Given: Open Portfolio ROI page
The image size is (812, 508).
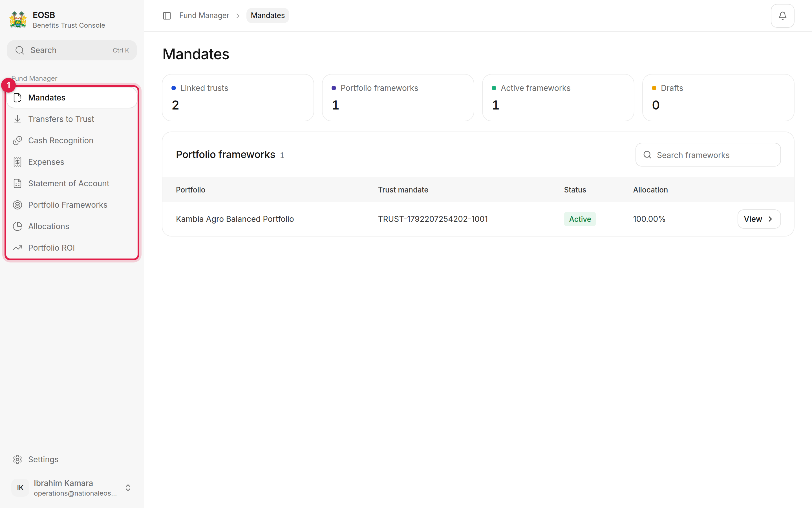Looking at the screenshot, I should 72,248.
